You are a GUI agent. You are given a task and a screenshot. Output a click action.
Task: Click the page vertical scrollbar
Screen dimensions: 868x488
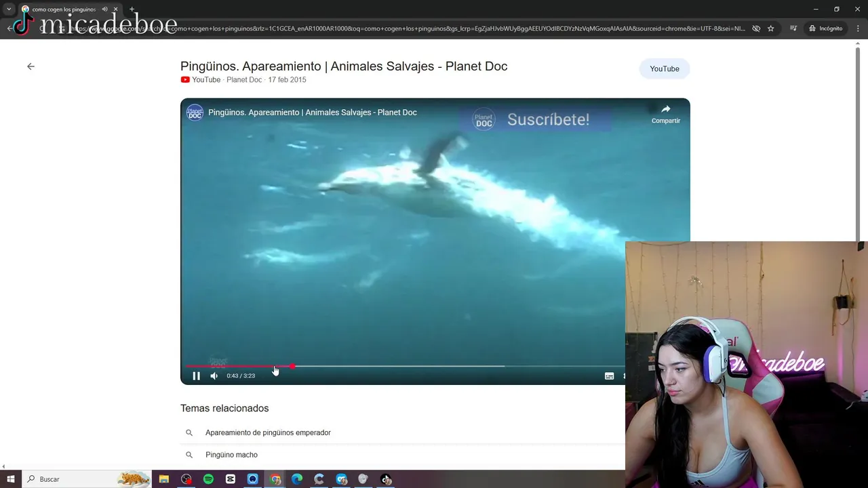coord(859,146)
